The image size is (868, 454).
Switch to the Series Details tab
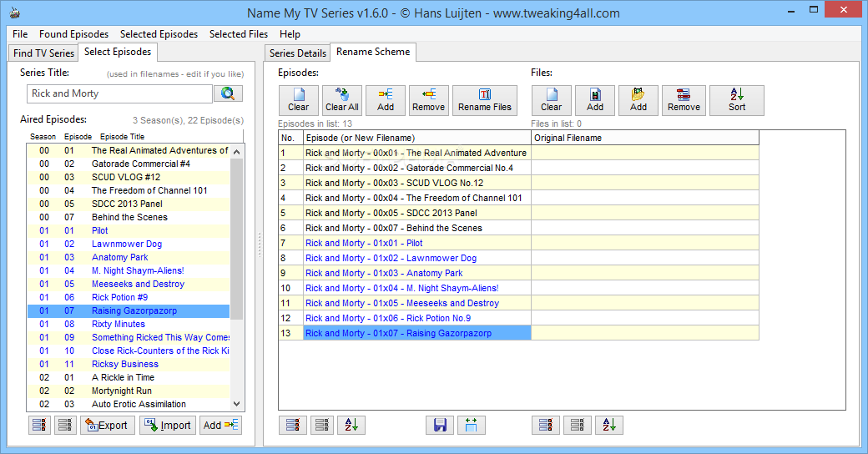coord(298,53)
